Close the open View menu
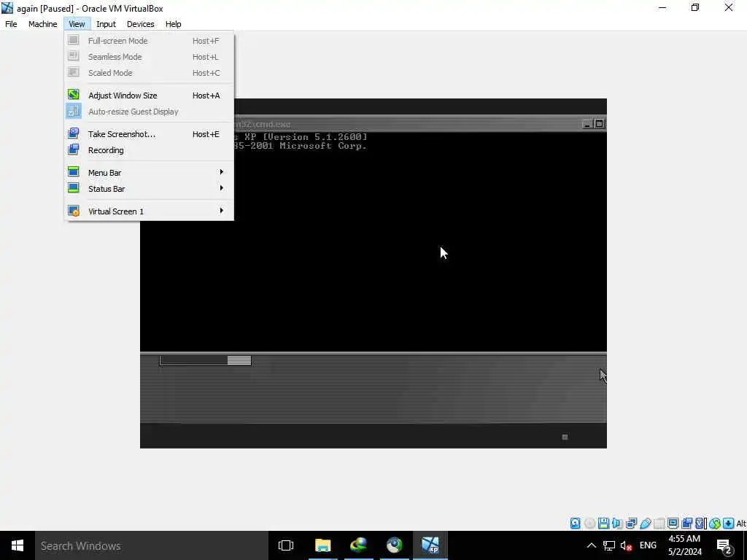This screenshot has height=560, width=747. [77, 24]
